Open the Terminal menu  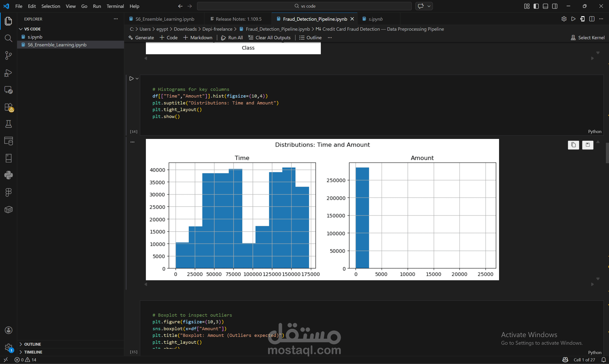115,6
